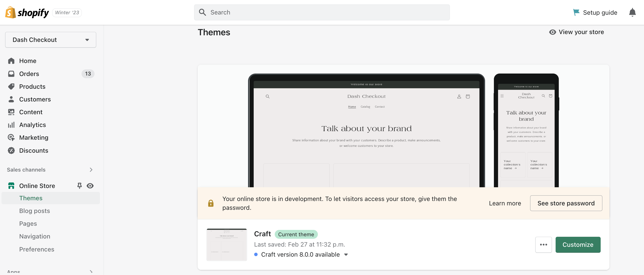Viewport: 644px width, 275px height.
Task: Unpin Online Store with pin icon
Action: click(80, 186)
